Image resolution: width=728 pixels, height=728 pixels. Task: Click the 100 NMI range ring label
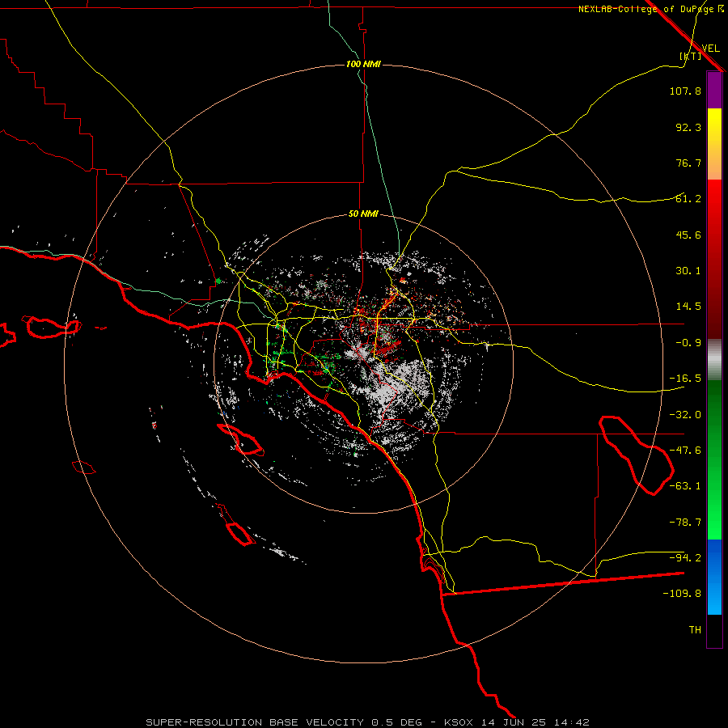(x=363, y=64)
